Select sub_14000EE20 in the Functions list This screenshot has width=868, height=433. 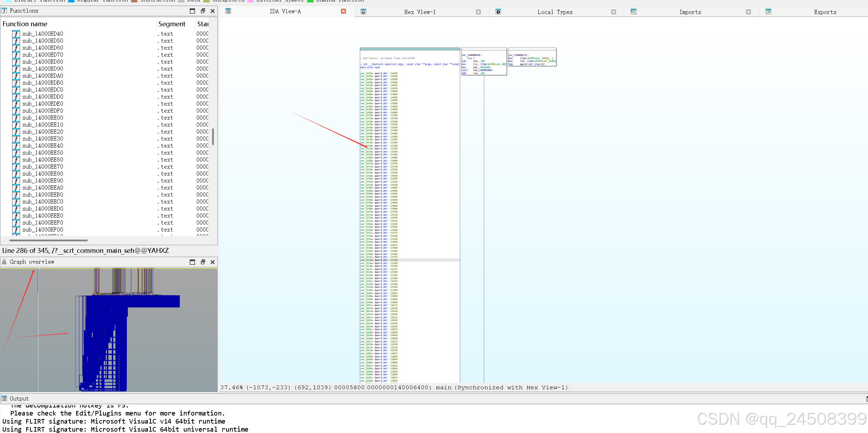pos(42,132)
